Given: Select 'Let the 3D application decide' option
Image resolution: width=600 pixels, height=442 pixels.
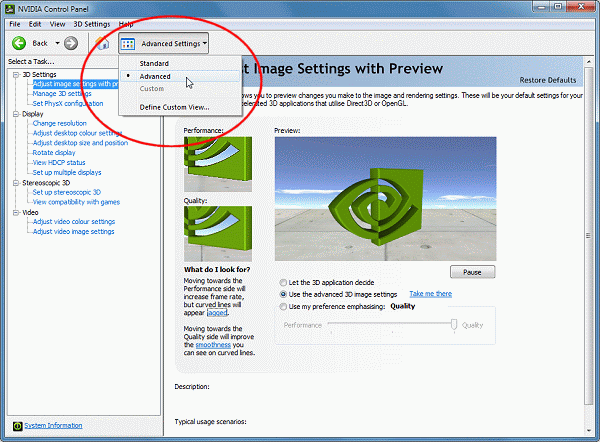Looking at the screenshot, I should (x=283, y=283).
